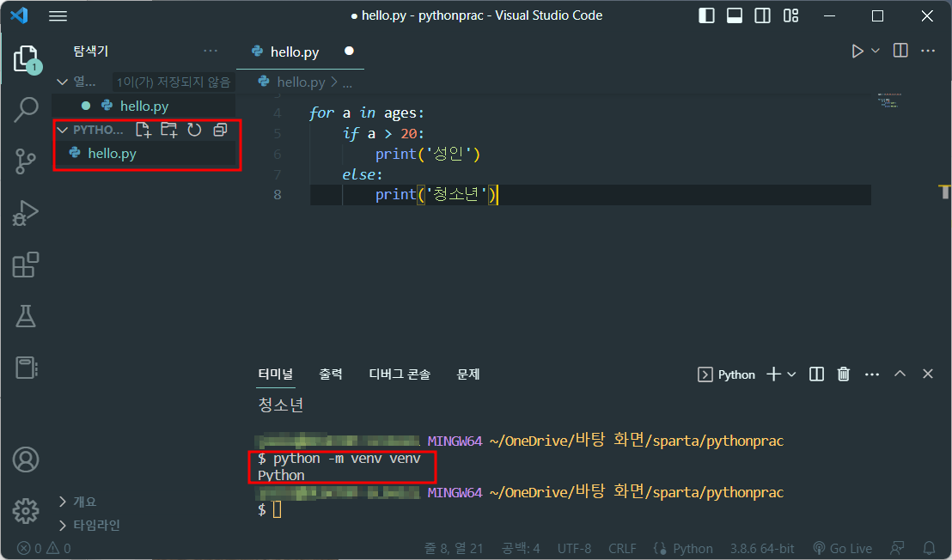This screenshot has height=560, width=952.
Task: Open the run options dropdown arrow
Action: pyautogui.click(x=876, y=51)
